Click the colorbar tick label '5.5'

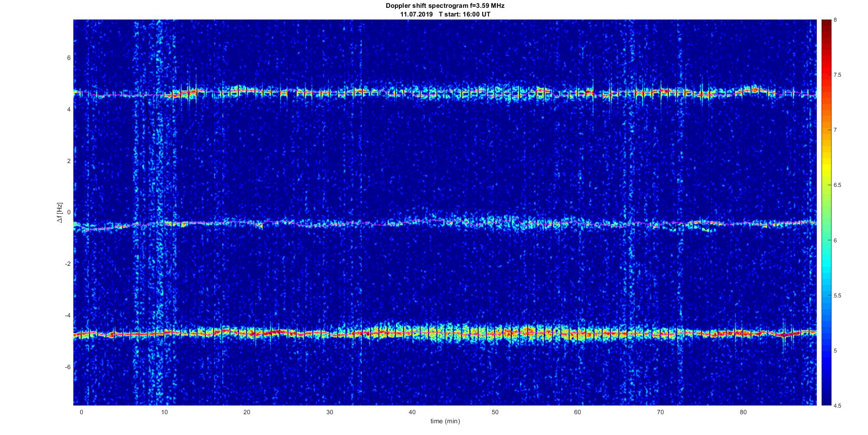point(838,295)
